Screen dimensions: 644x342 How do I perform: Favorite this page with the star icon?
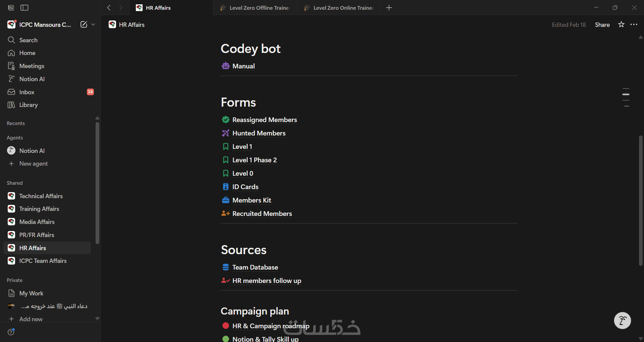(622, 24)
